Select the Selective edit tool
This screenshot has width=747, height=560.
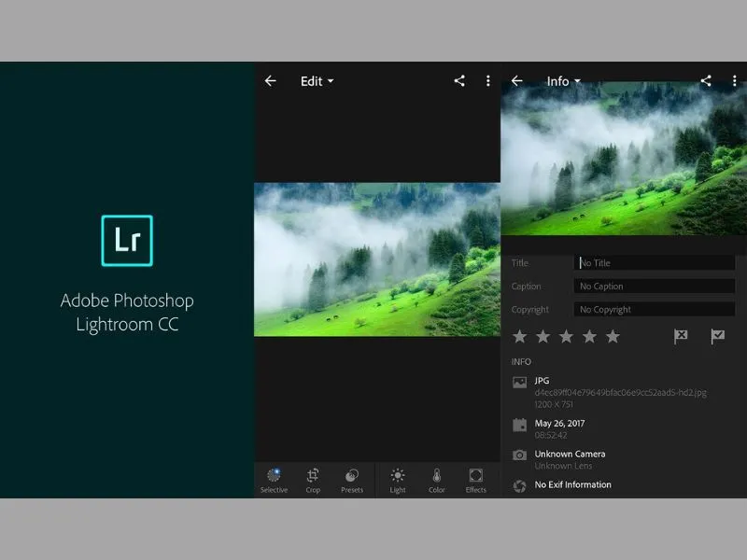[x=274, y=481]
